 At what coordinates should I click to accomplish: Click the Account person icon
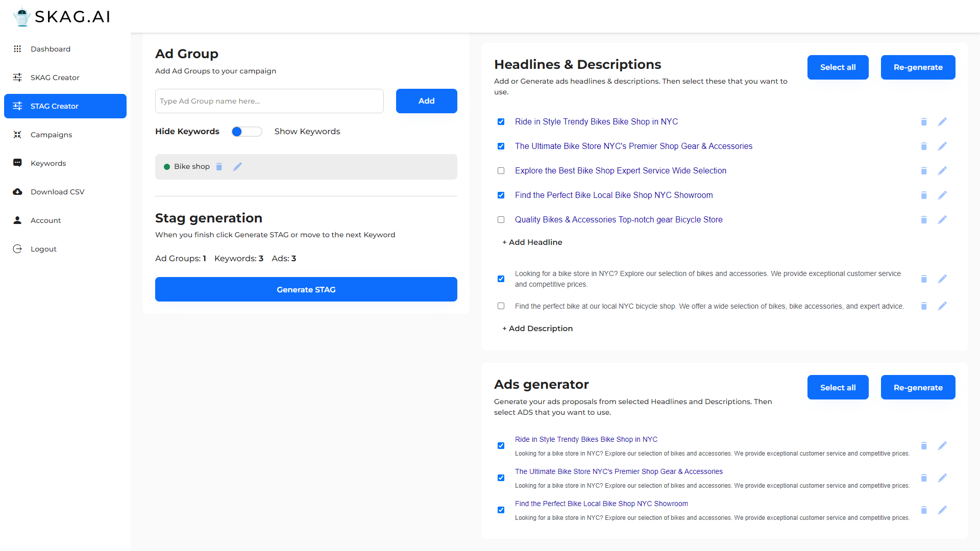tap(17, 220)
